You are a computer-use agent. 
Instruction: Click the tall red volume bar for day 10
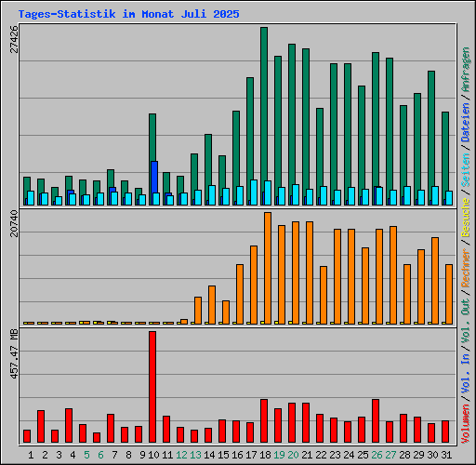tap(152, 387)
